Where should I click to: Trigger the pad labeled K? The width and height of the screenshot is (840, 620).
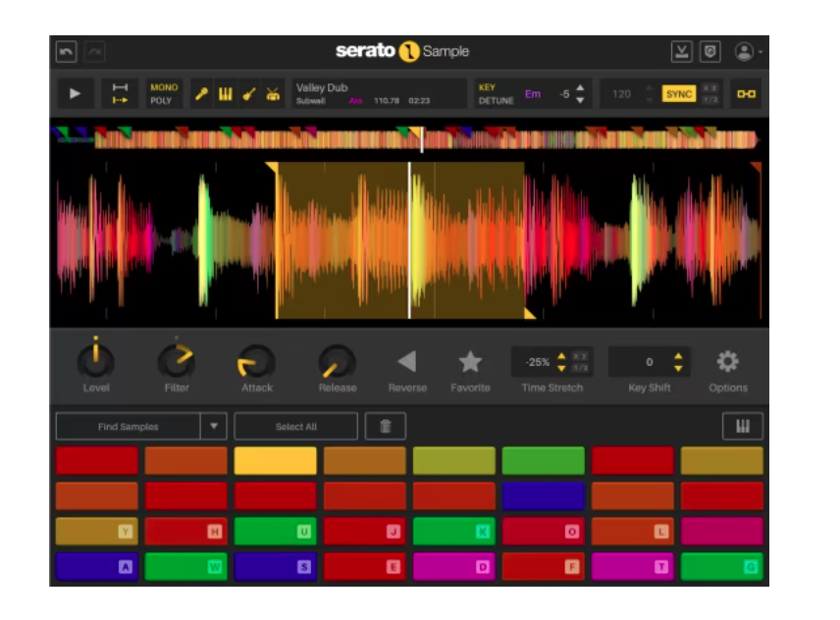[x=453, y=532]
